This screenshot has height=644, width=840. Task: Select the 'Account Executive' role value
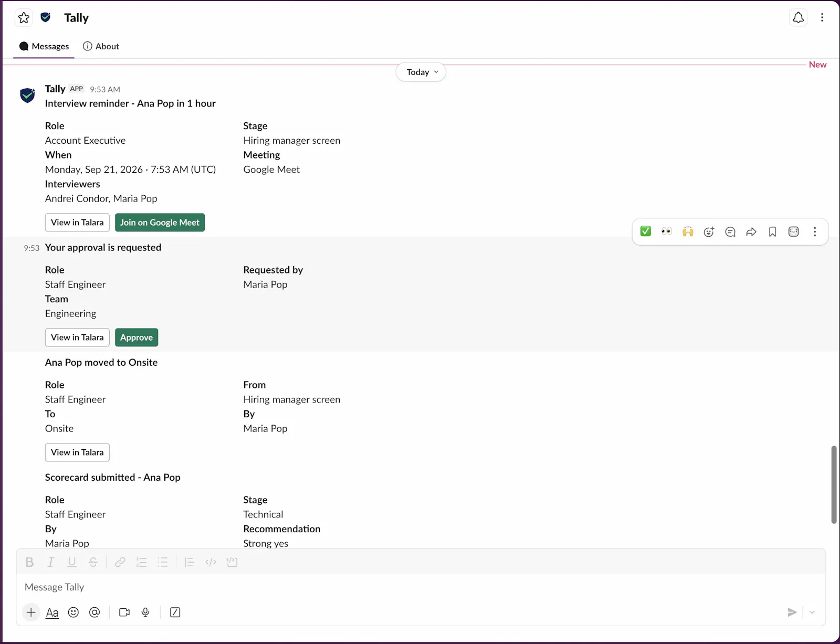pos(86,140)
